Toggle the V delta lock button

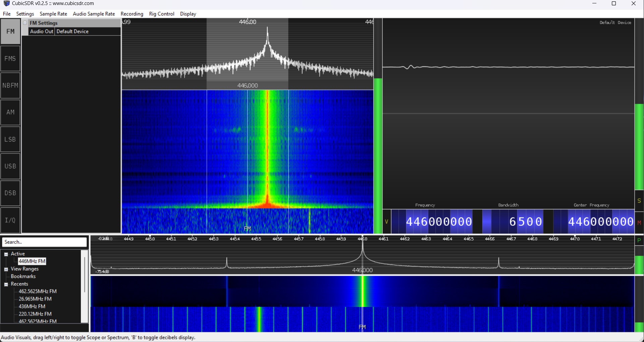point(387,221)
